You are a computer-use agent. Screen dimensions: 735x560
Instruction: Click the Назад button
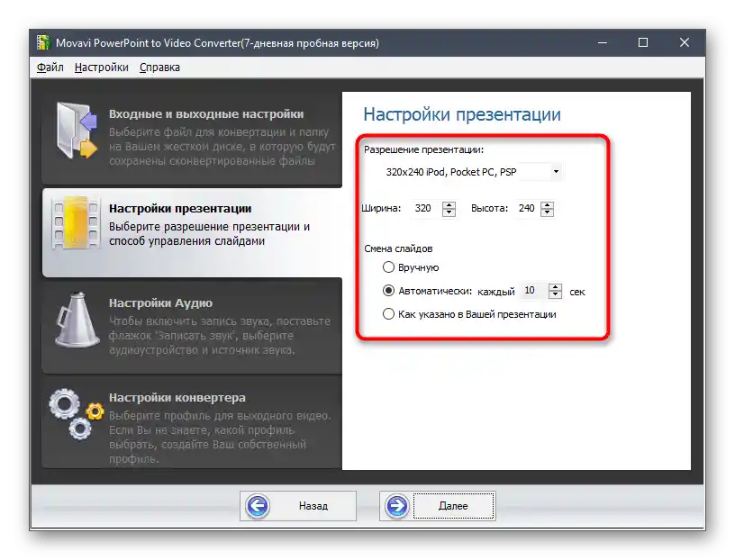coord(297,506)
